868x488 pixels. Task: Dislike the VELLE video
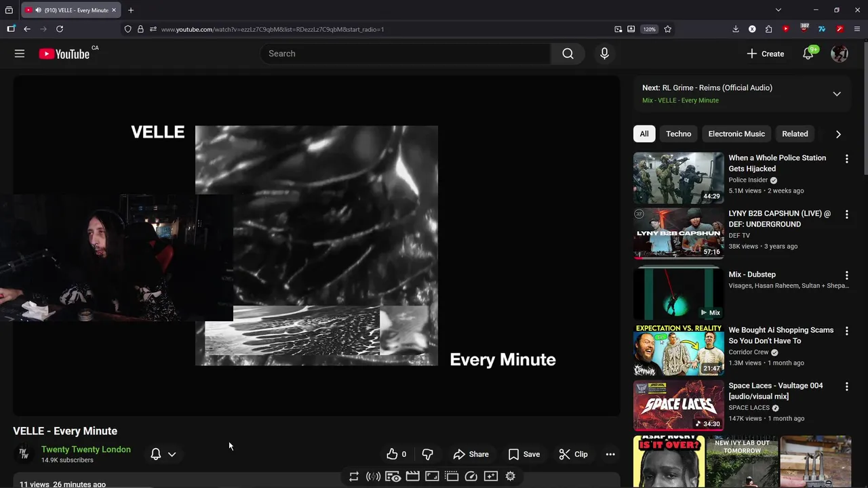click(x=427, y=454)
